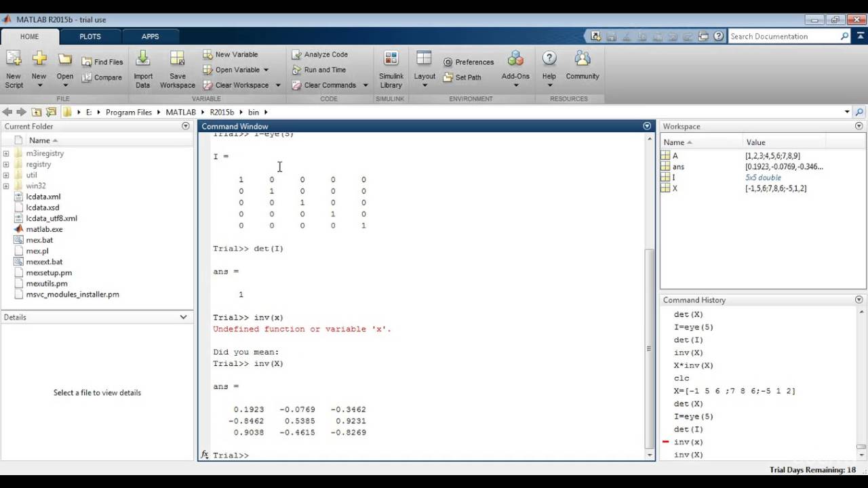This screenshot has height=488, width=868.
Task: Open the Compare tool
Action: (x=102, y=77)
